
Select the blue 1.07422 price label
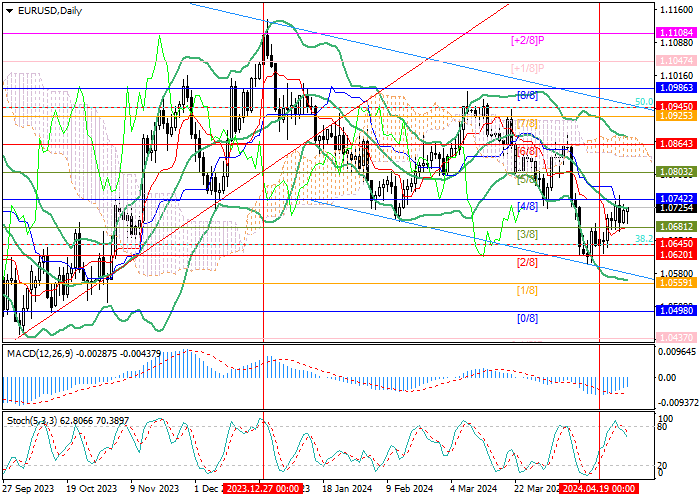pos(677,199)
